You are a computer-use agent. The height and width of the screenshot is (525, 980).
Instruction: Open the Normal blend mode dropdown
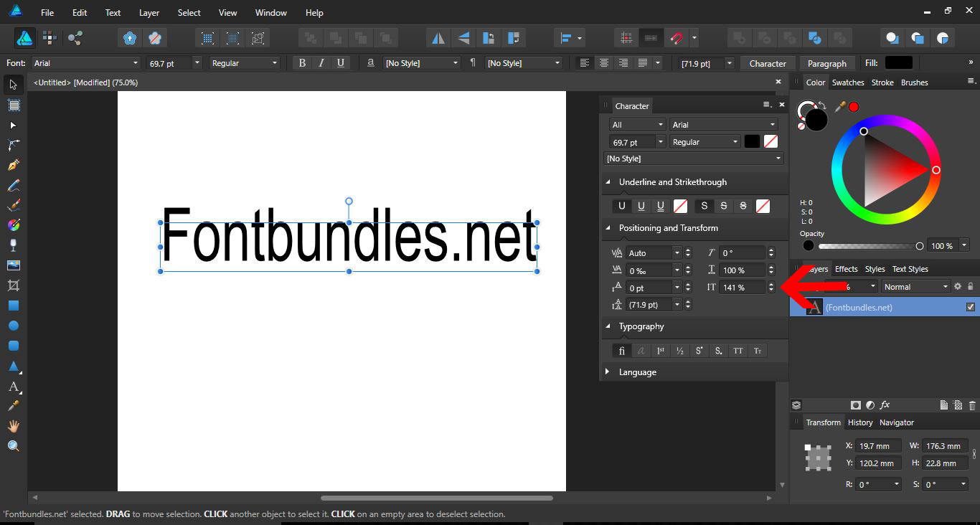(x=915, y=286)
